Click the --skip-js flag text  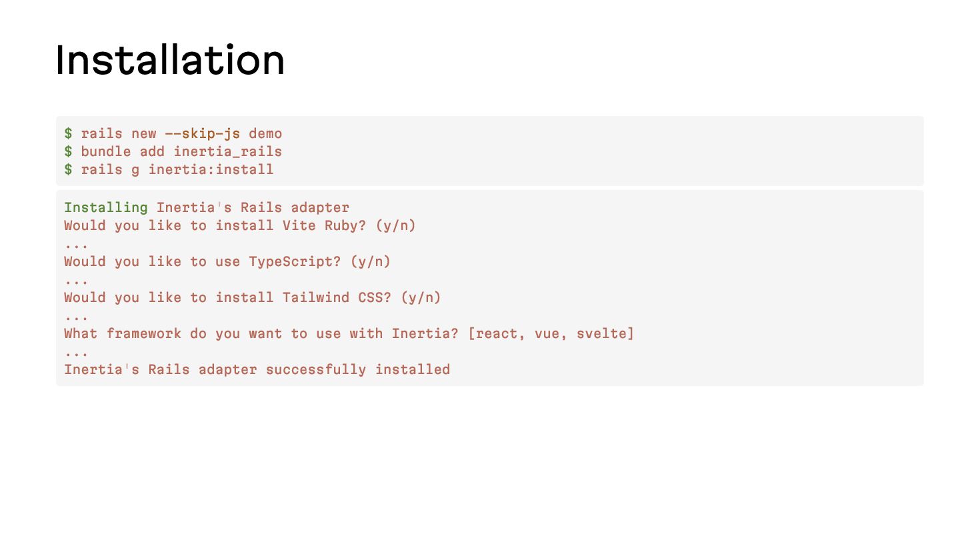point(203,133)
